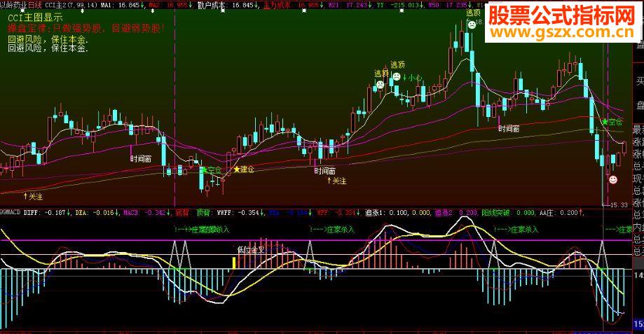Click the 阳线突破: 0.000 reading
Screen dimensions: 644x334
coord(508,213)
